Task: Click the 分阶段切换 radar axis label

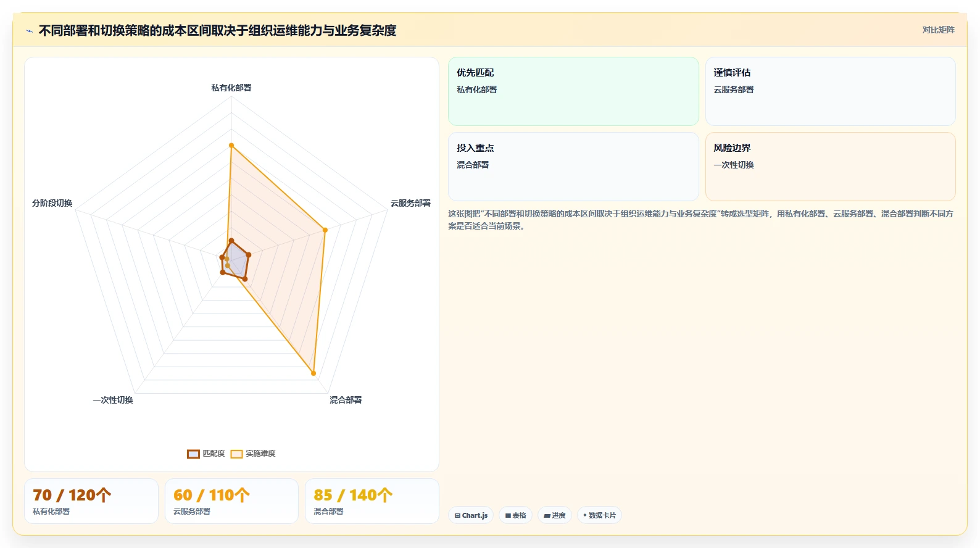Action: (52, 203)
